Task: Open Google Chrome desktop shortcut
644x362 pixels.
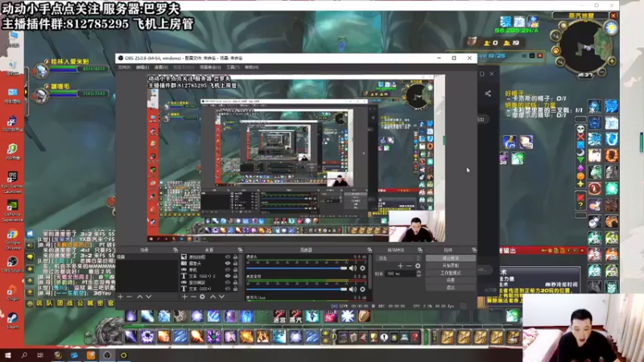Action: [12, 237]
